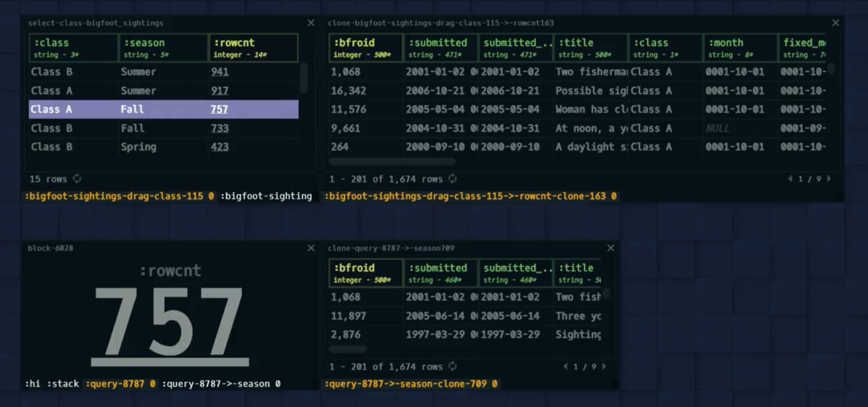Click the 'A daylight s' title cell
Image resolution: width=868 pixels, height=407 pixels.
[591, 147]
